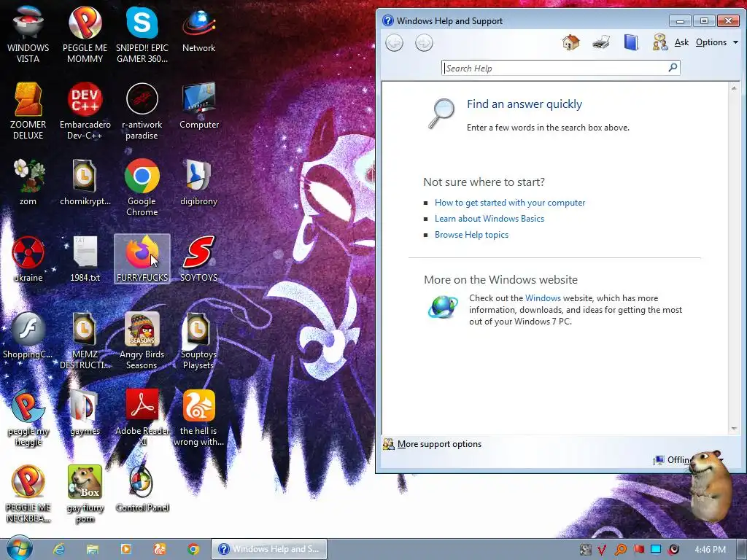Click the Help home icon
This screenshot has height=560, width=747.
[x=570, y=42]
